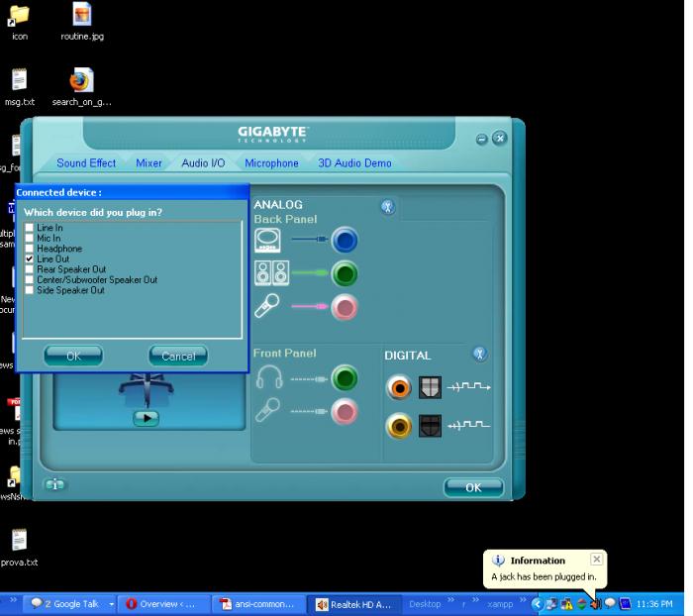Click the Front Panel microphone icon
This screenshot has height=616, width=693.
(x=268, y=410)
